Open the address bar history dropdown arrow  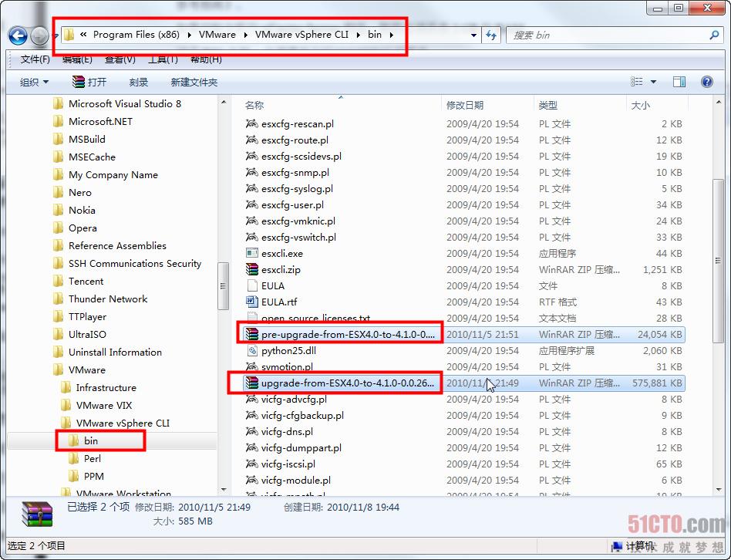point(473,35)
